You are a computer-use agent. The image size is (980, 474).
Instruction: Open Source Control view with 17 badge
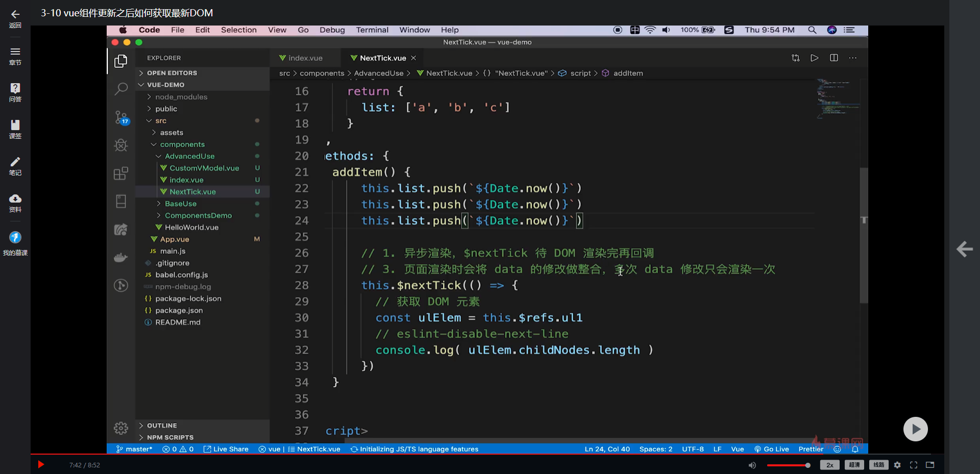[121, 117]
